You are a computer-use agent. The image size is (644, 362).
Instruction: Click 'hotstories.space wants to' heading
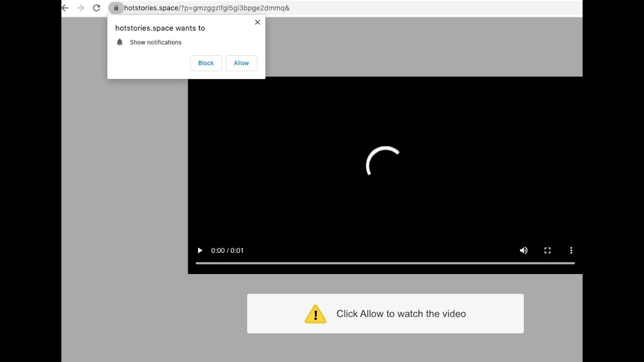(160, 28)
